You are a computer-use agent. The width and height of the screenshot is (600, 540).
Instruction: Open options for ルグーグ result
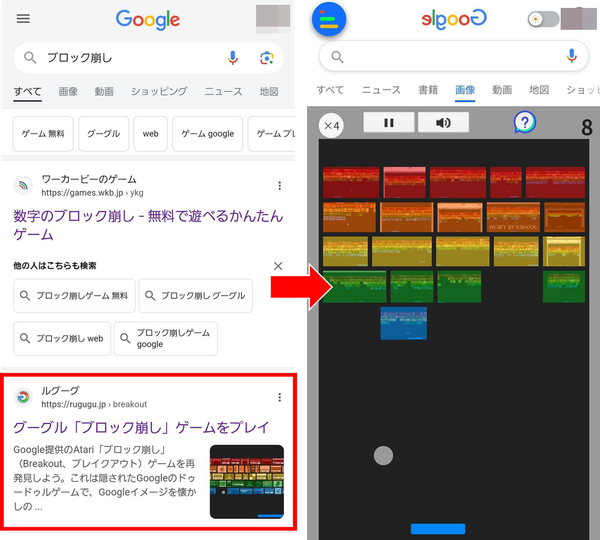[280, 397]
